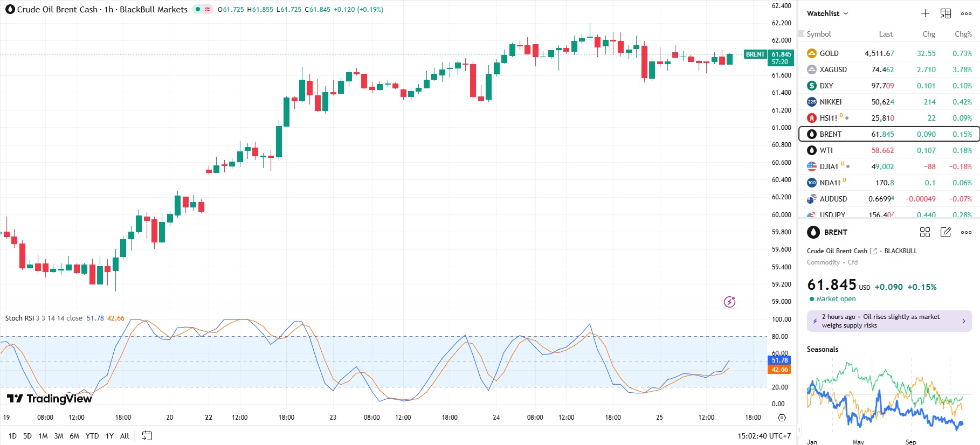
Task: Click the Go to date calendar icon
Action: [x=147, y=436]
